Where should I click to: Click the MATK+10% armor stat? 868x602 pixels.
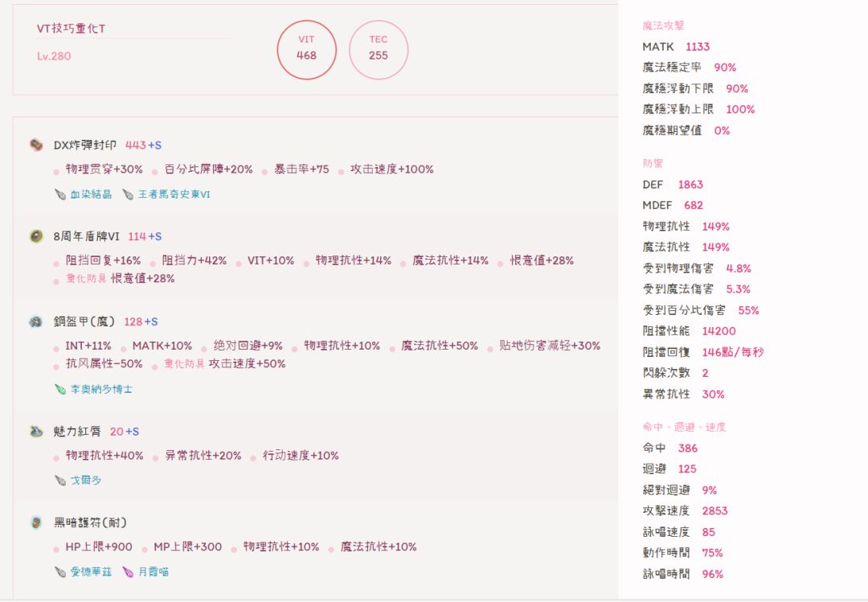pos(162,346)
